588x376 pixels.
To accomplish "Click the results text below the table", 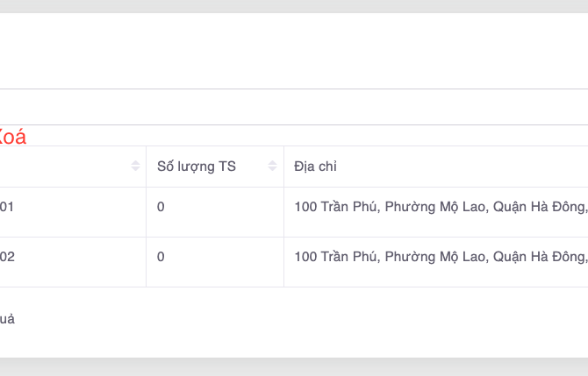I will [7, 319].
